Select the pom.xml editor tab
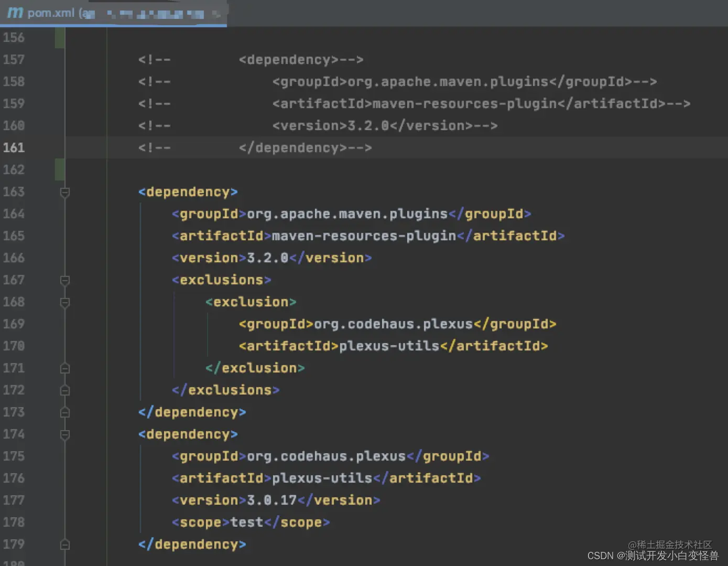 point(113,13)
